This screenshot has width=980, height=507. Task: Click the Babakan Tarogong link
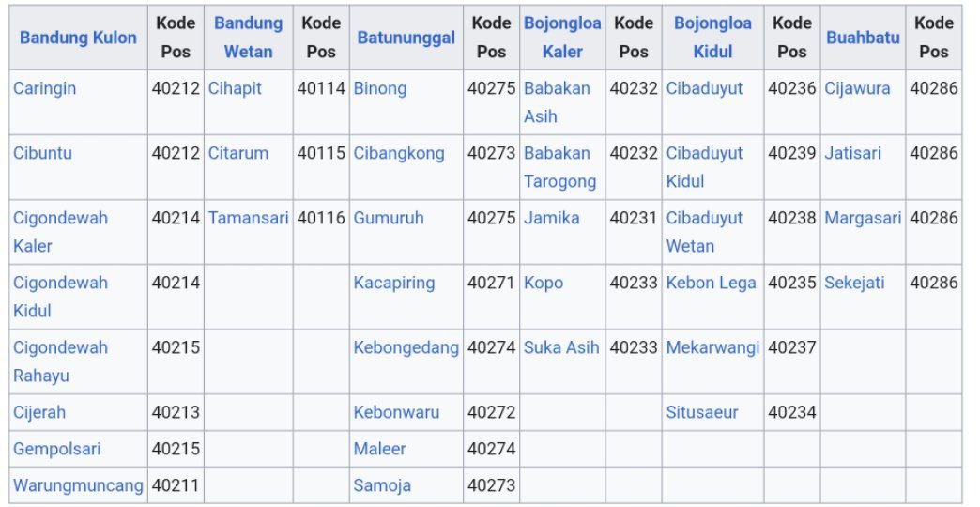click(x=560, y=167)
